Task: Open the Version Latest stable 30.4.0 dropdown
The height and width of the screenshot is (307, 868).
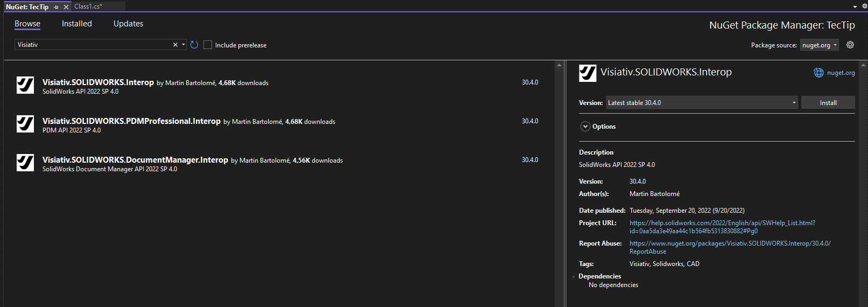Action: tap(702, 102)
